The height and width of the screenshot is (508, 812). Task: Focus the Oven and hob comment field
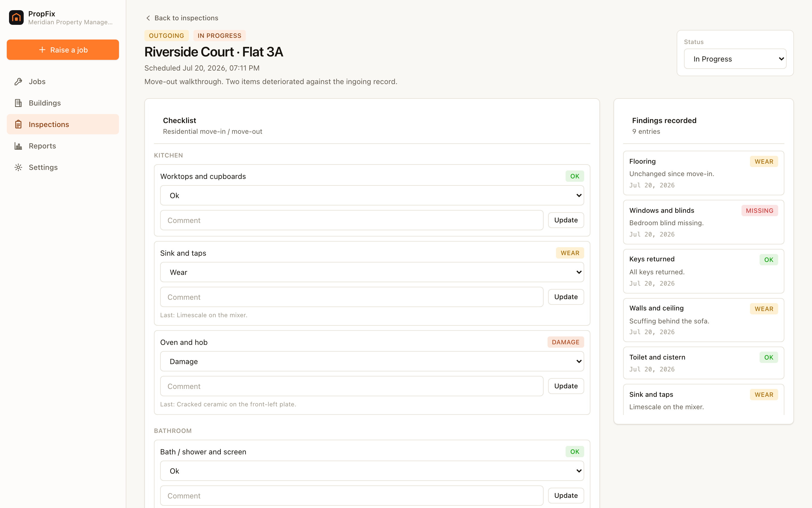pos(352,386)
